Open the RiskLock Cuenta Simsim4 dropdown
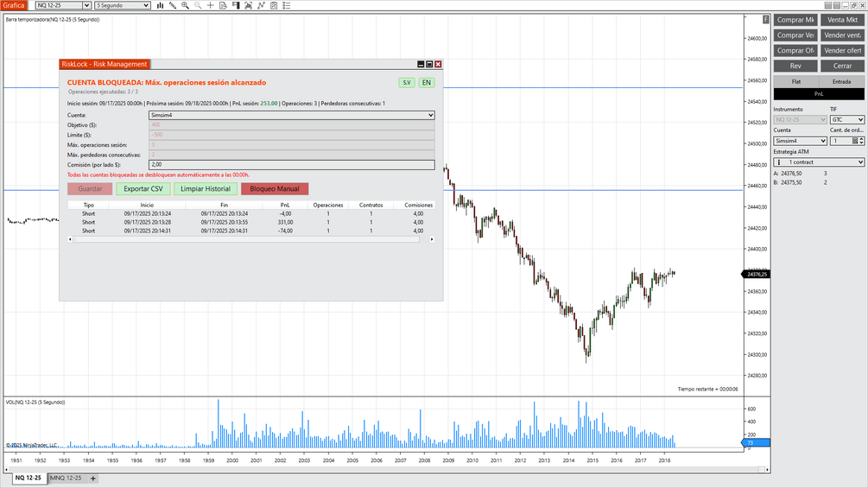Image resolution: width=868 pixels, height=488 pixels. point(291,115)
